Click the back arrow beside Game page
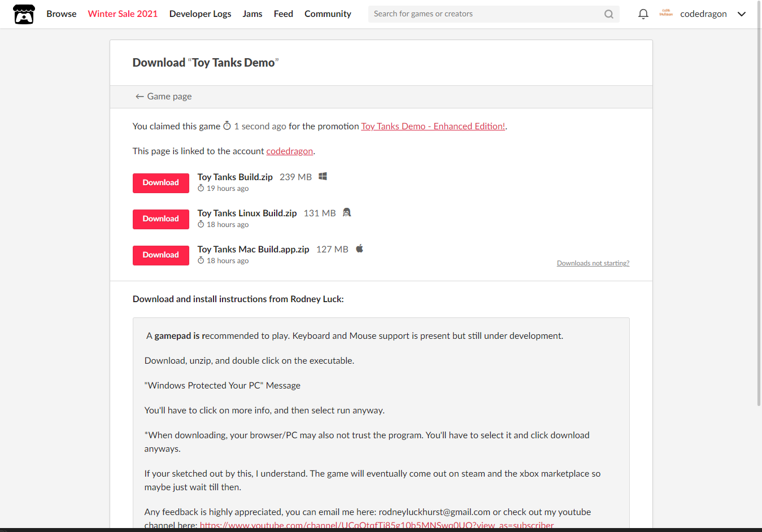The height and width of the screenshot is (532, 762). click(x=140, y=97)
